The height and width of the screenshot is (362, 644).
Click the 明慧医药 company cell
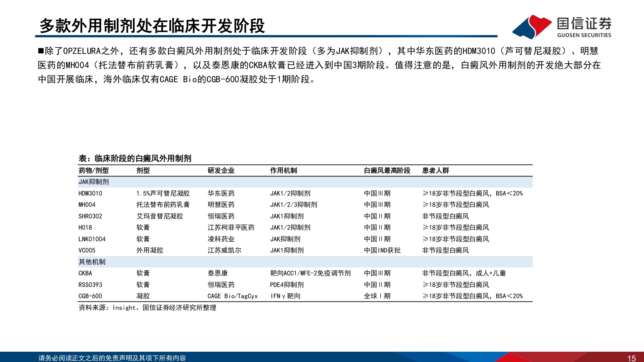221,205
